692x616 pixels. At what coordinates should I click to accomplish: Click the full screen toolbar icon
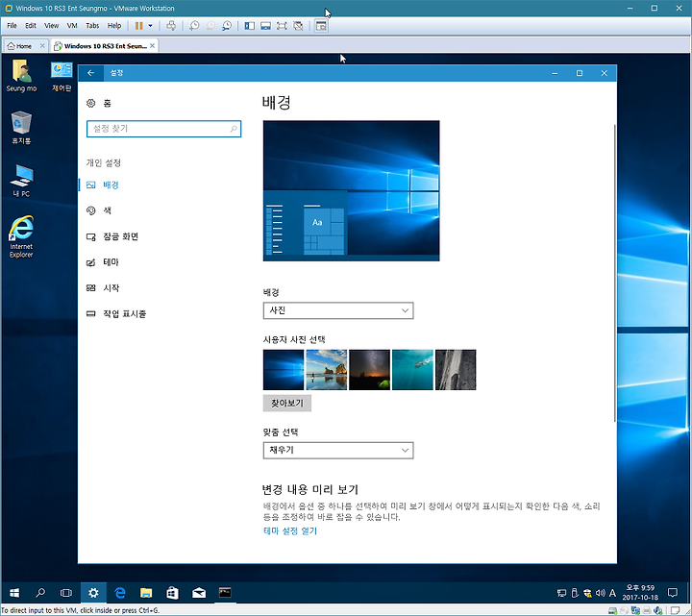point(282,26)
